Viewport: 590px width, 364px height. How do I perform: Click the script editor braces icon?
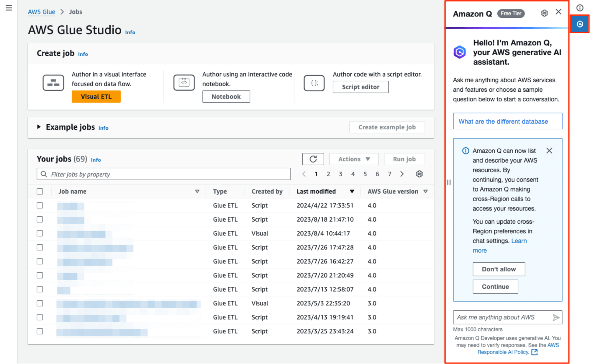314,83
